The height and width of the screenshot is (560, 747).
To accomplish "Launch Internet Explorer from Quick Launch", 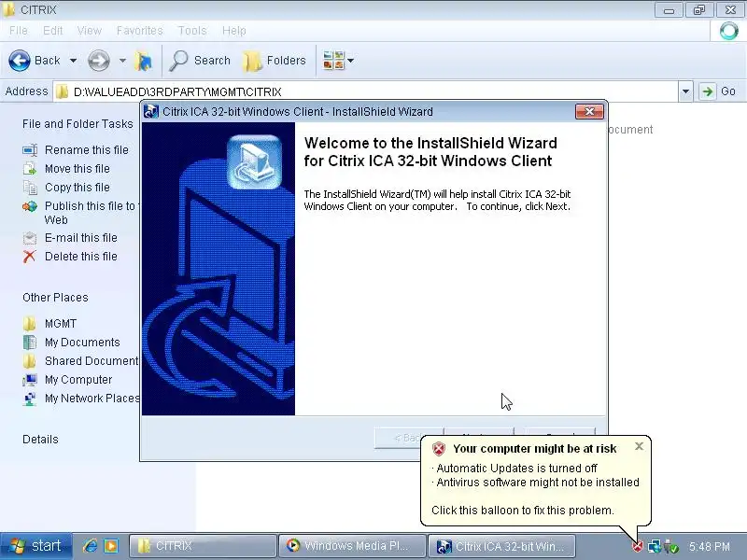I will (90, 546).
